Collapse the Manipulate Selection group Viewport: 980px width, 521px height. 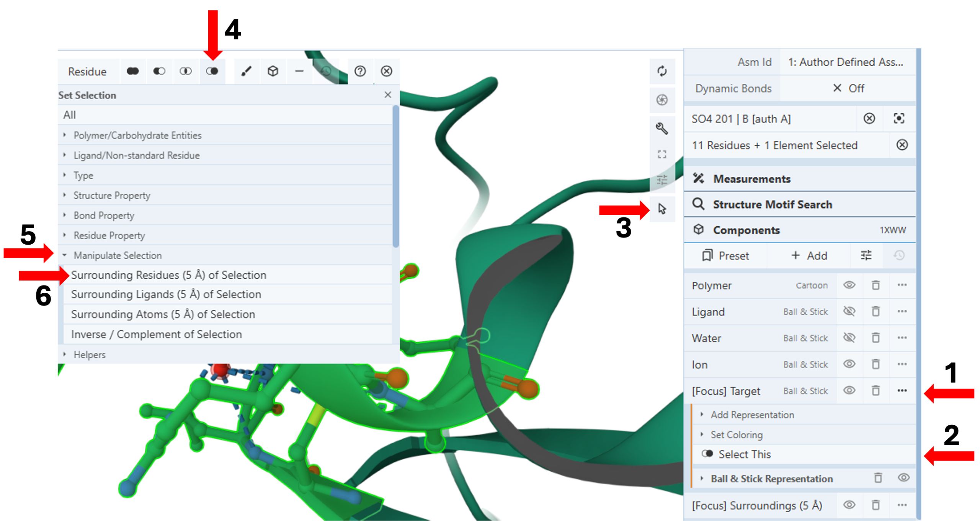pos(117,255)
